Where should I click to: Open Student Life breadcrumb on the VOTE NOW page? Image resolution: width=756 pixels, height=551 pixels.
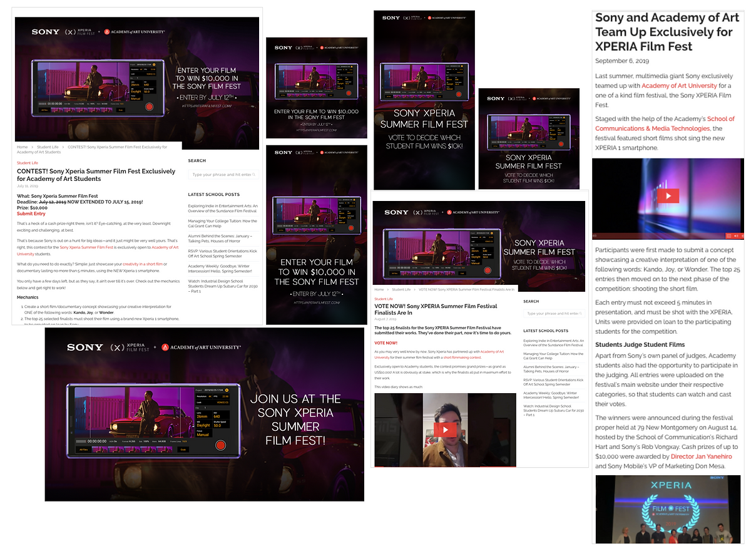coord(402,290)
